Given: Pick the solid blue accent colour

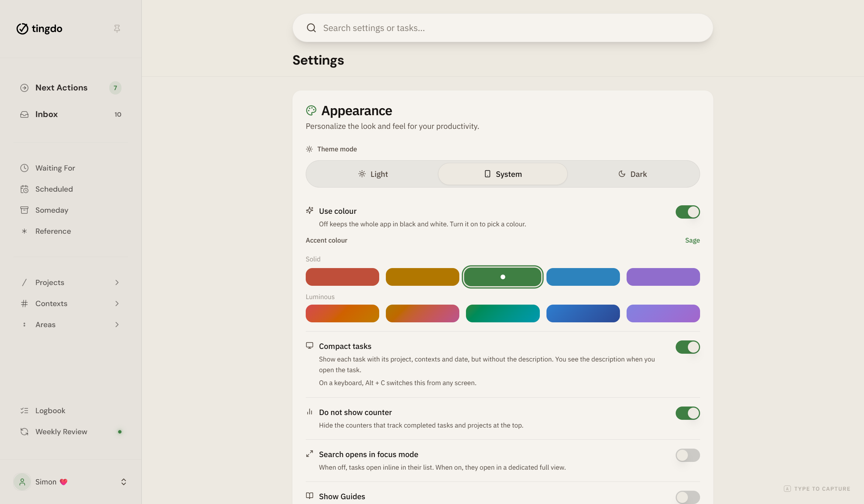Looking at the screenshot, I should click(583, 277).
